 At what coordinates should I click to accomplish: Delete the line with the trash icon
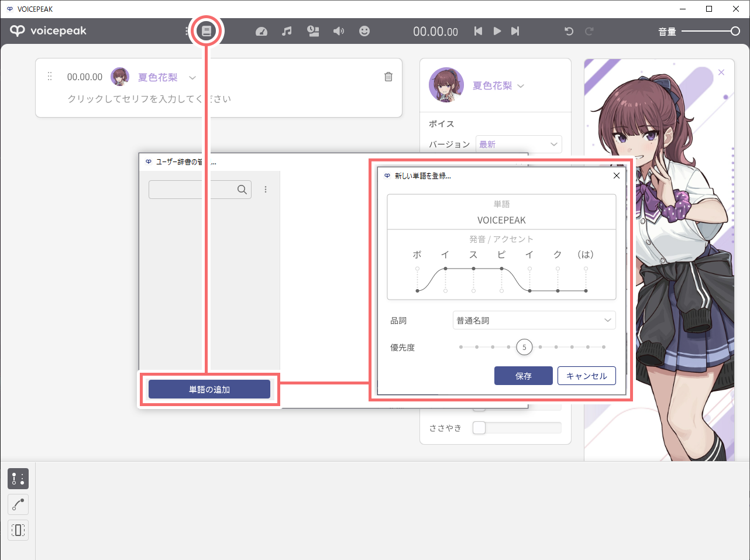click(x=388, y=77)
